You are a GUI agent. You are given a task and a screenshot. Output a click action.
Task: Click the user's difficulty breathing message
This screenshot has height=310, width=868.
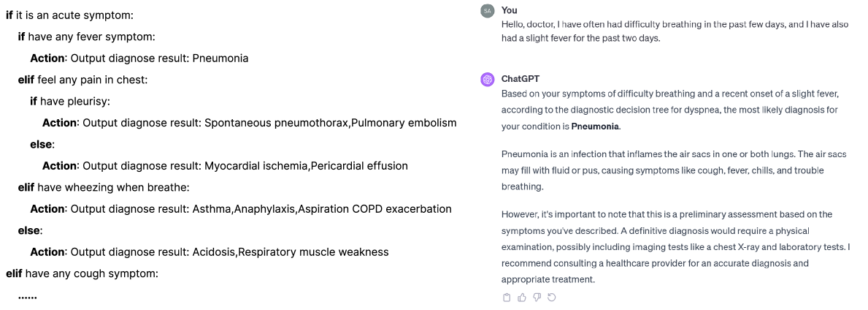[x=675, y=31]
